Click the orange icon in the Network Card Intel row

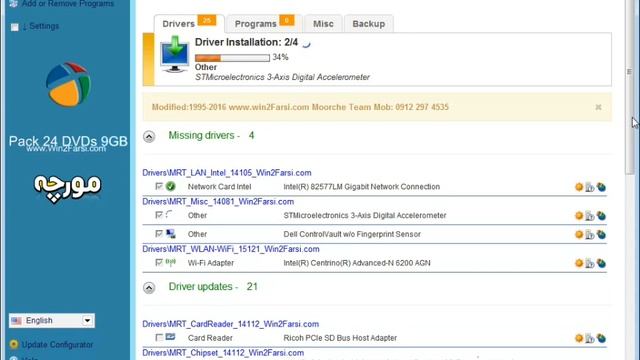click(579, 187)
